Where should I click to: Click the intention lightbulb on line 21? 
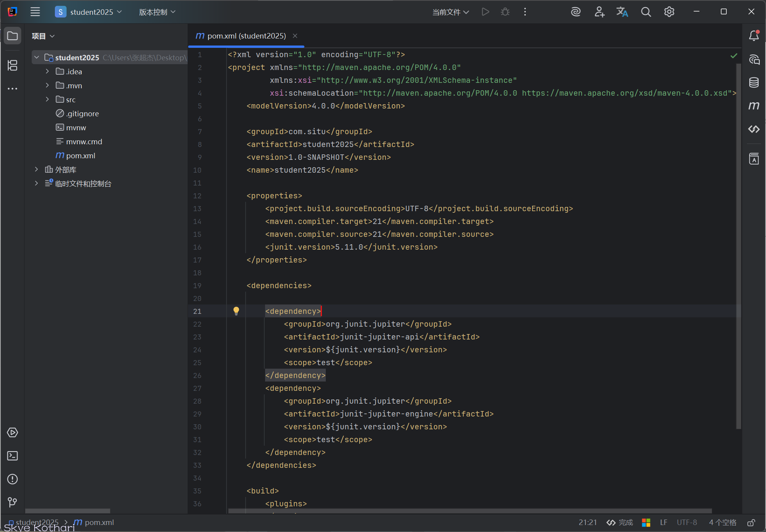point(236,311)
